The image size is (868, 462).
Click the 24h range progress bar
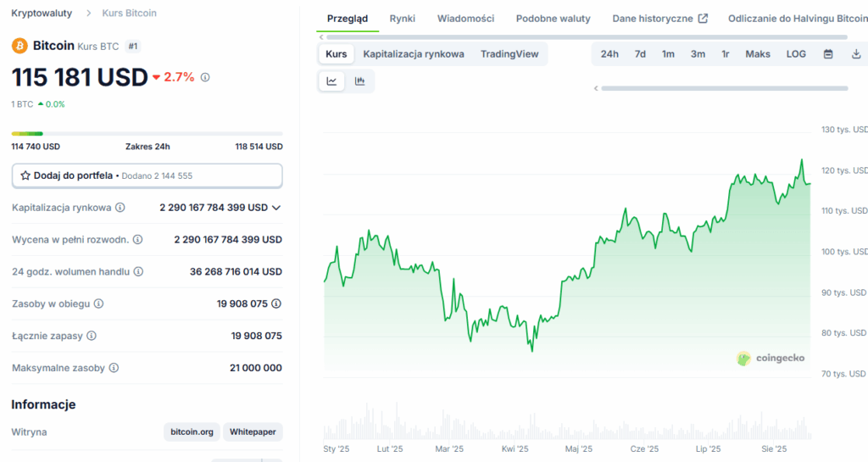147,133
